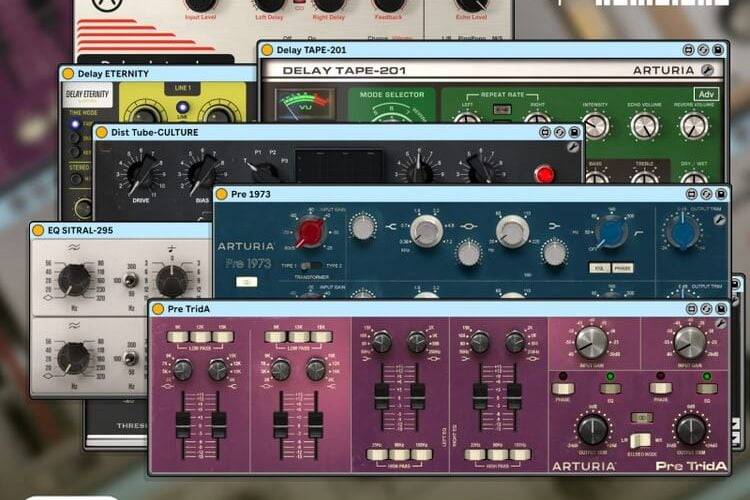Screen dimensions: 750x500
Task: Save preset via disk icon in Pre TridA
Action: tap(720, 309)
